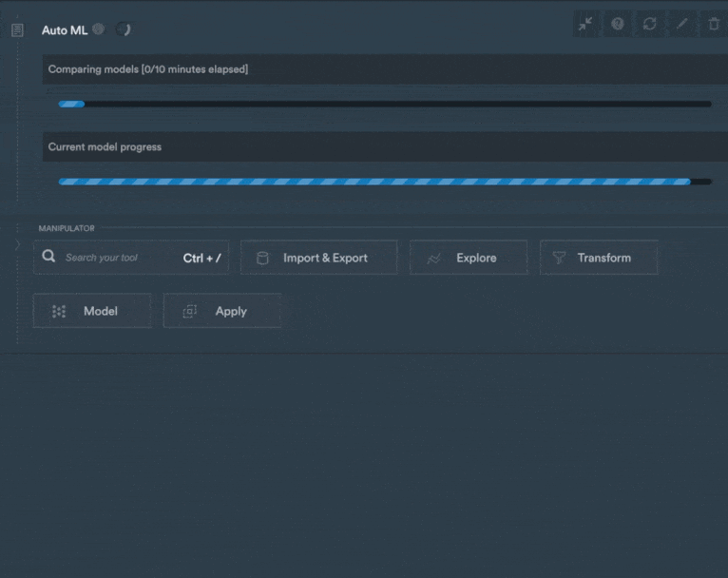Open the Model tools
728x578 pixels.
(92, 311)
